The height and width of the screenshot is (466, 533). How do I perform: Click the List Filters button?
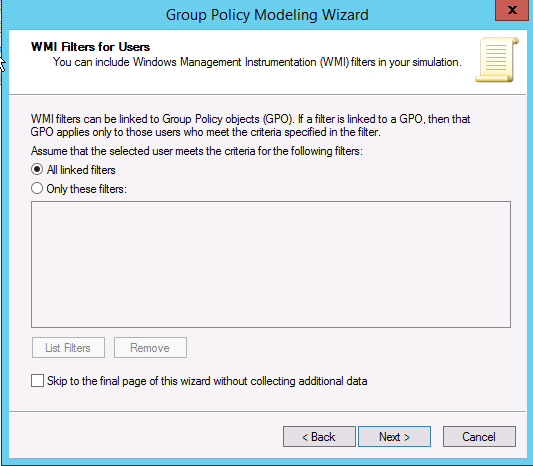pos(68,348)
